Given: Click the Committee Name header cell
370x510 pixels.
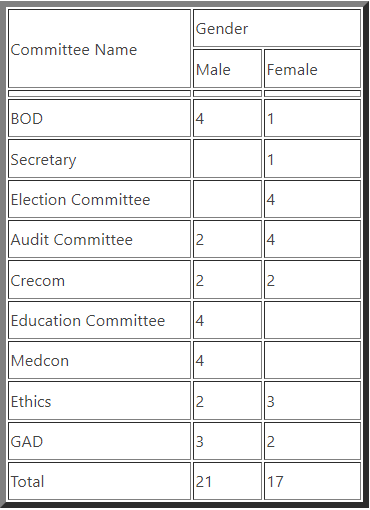Looking at the screenshot, I should [99, 49].
